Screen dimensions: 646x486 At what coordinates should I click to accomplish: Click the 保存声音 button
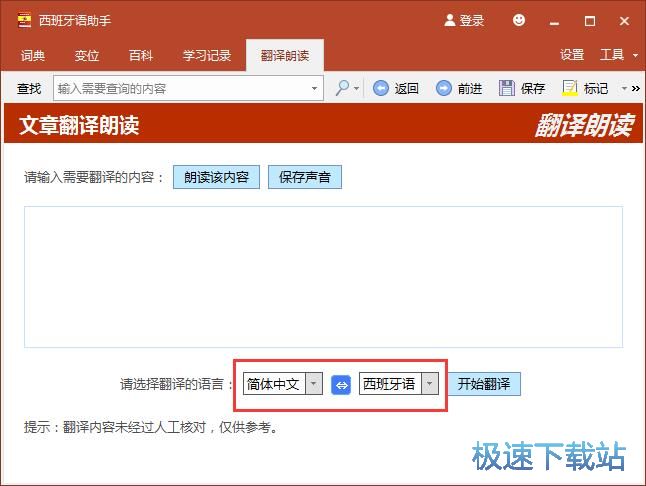[305, 177]
